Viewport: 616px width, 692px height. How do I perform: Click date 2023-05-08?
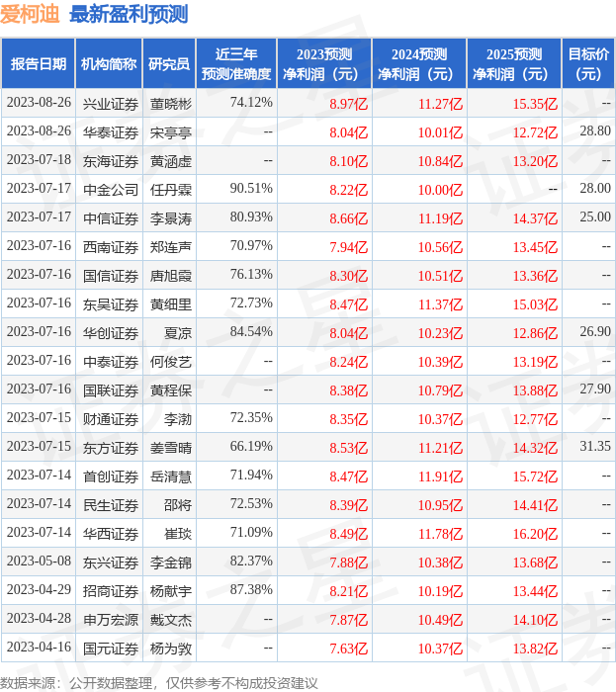[39, 562]
